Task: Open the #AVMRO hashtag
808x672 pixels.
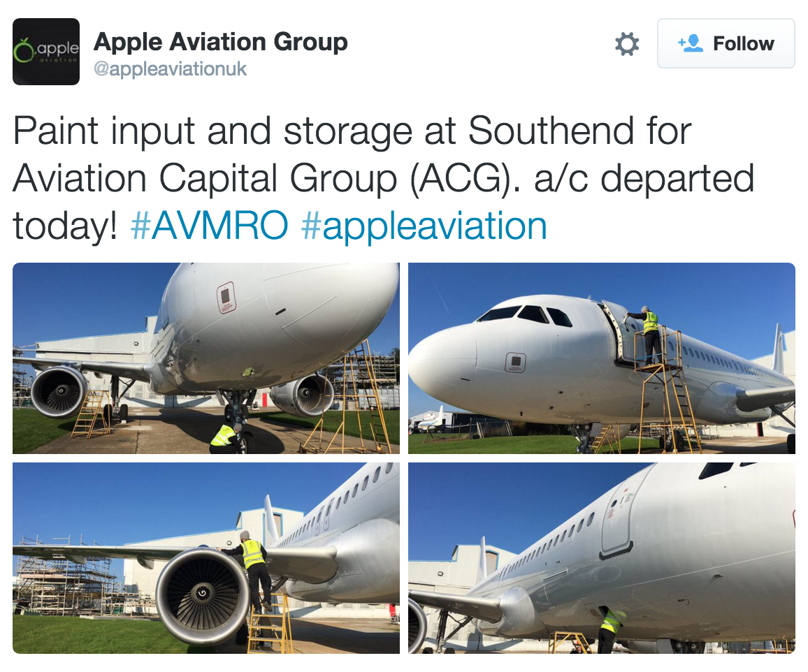Action: 209,226
